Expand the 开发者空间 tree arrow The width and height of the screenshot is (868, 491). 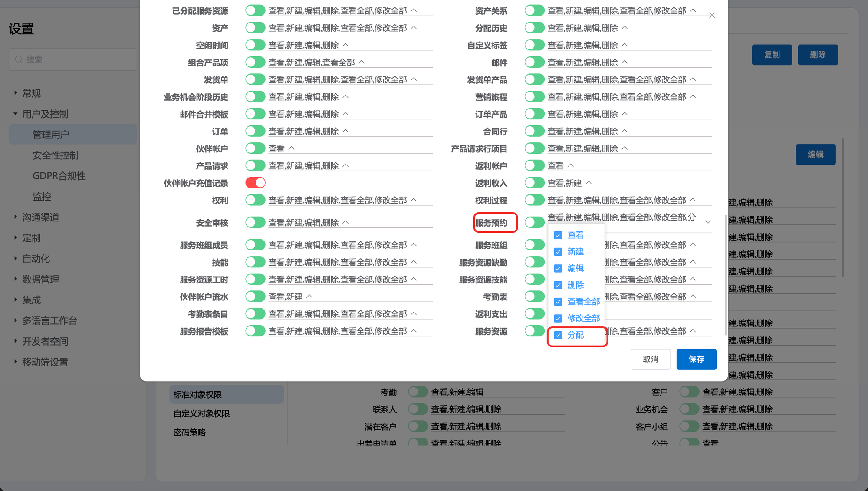point(16,341)
